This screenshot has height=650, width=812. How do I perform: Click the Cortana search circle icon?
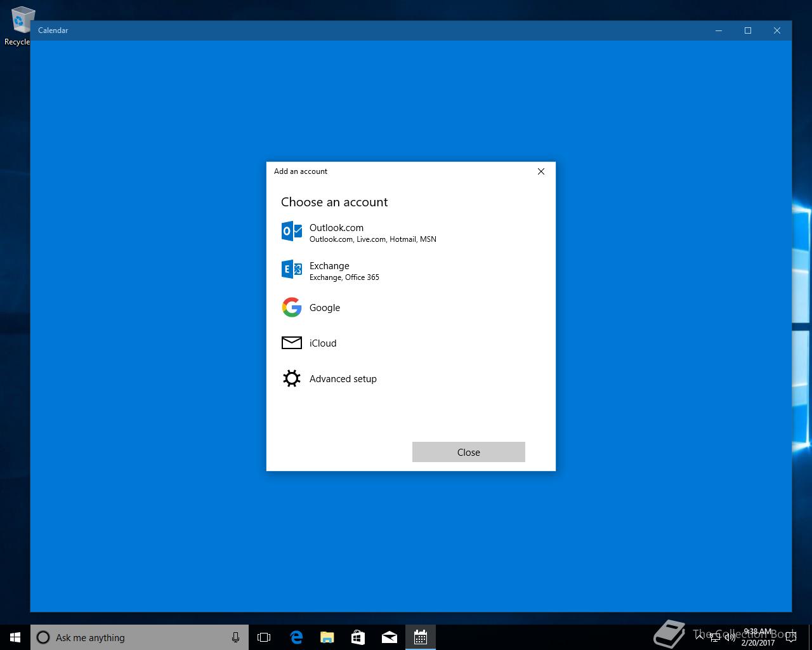point(43,637)
